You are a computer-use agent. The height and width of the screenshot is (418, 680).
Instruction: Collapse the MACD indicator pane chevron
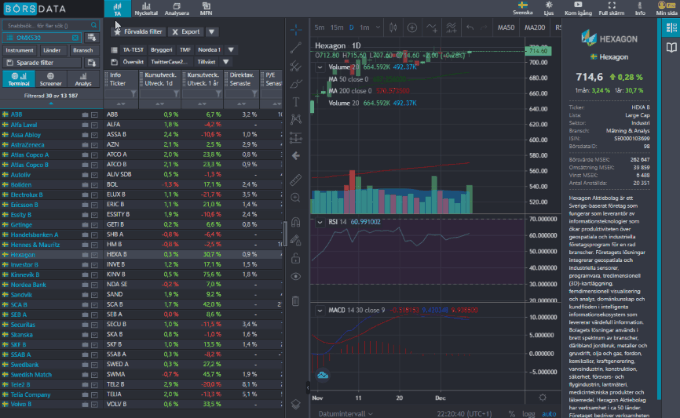[320, 310]
